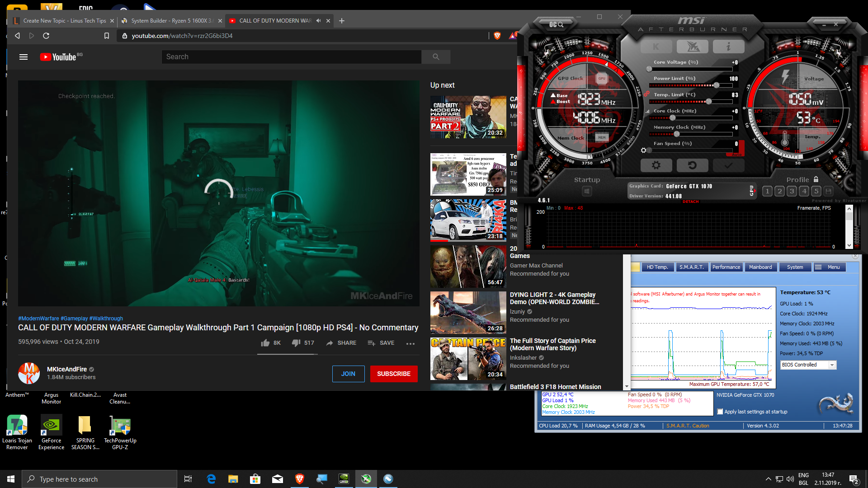Click the YouTube search magnifier button

coord(436,57)
